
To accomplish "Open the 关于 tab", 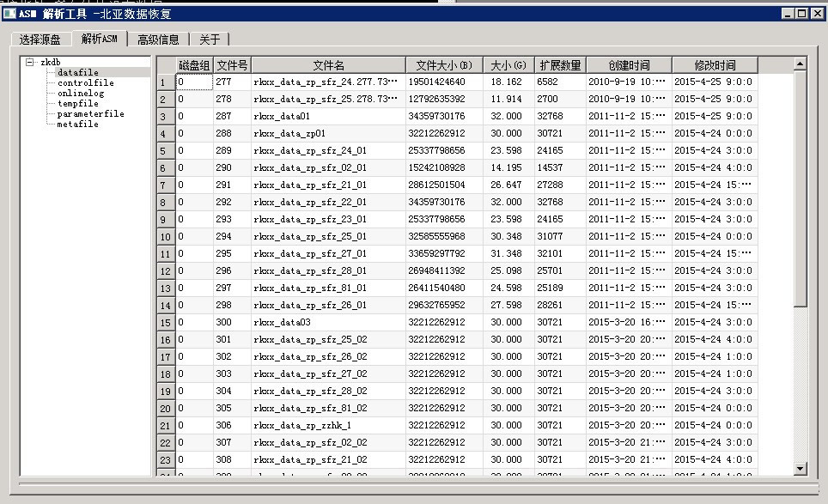I will coord(209,39).
